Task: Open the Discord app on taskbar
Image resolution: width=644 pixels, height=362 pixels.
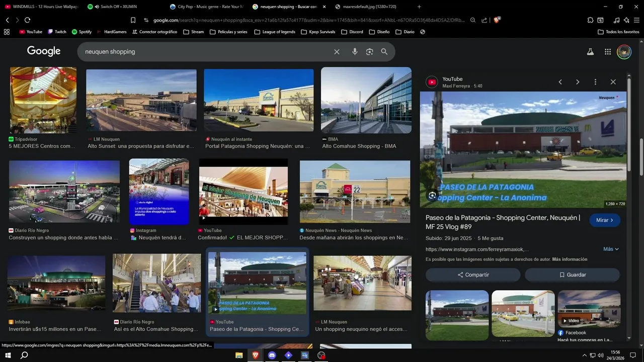Action: click(272, 355)
